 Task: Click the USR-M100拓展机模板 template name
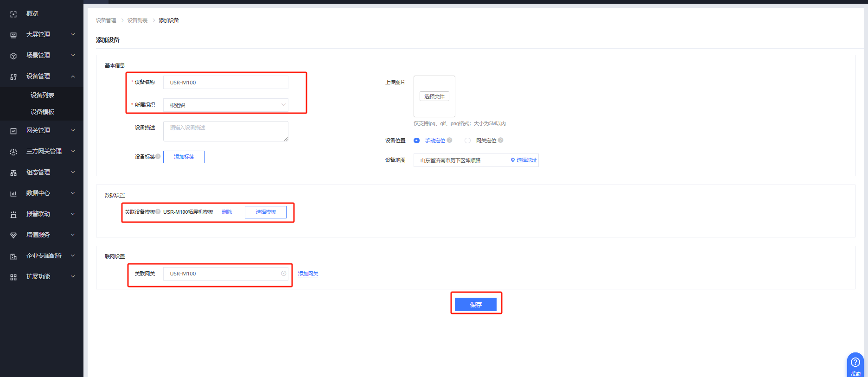[x=188, y=212]
